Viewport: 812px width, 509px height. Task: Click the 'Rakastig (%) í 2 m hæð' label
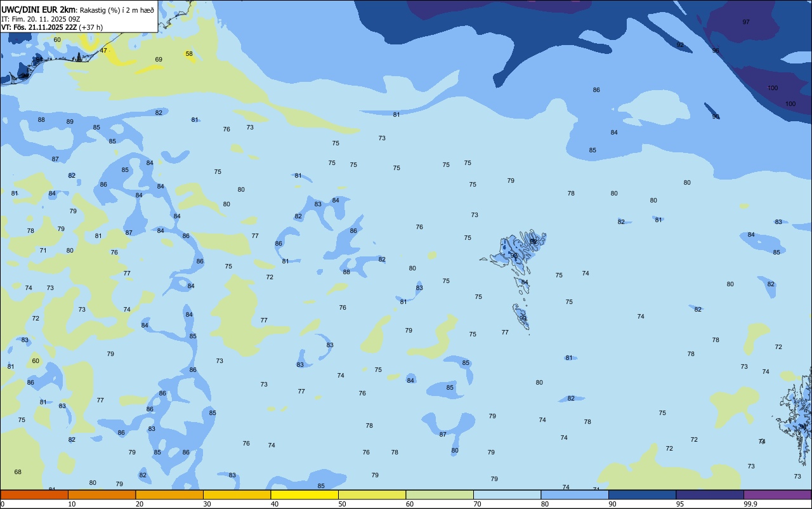pos(117,10)
